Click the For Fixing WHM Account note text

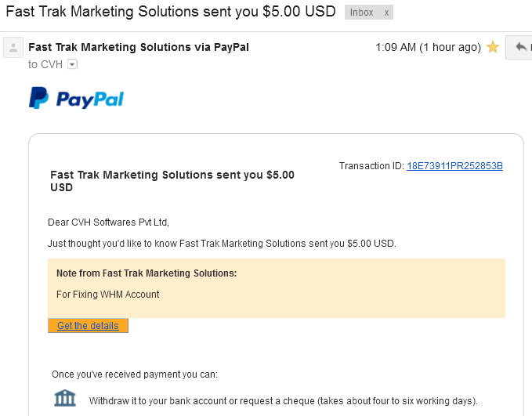[108, 295]
